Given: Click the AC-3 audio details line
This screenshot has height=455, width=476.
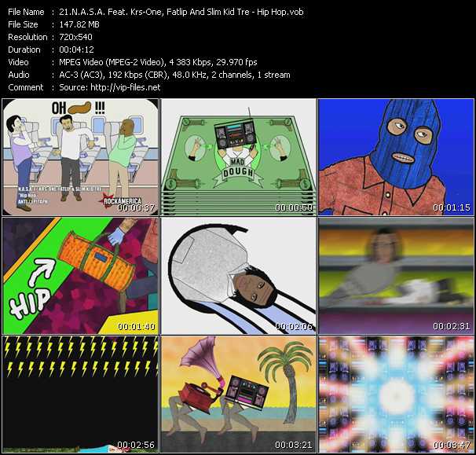Looking at the screenshot, I should [174, 75].
